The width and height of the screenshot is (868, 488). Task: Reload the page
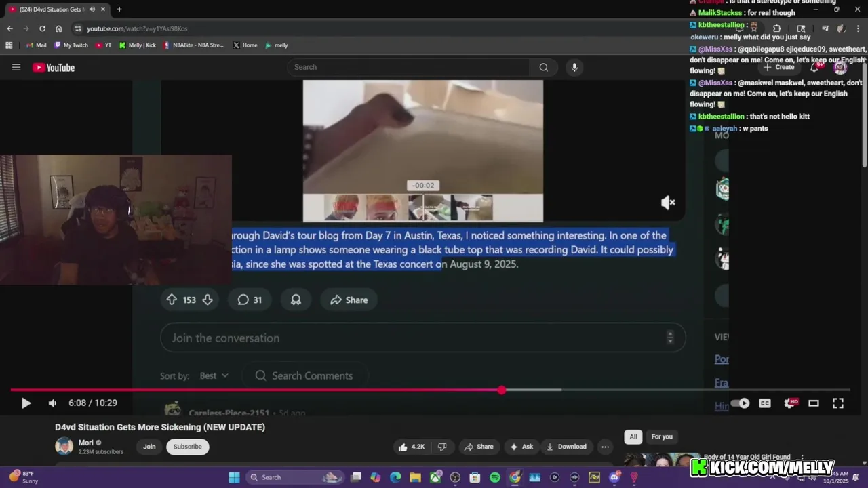coord(42,28)
